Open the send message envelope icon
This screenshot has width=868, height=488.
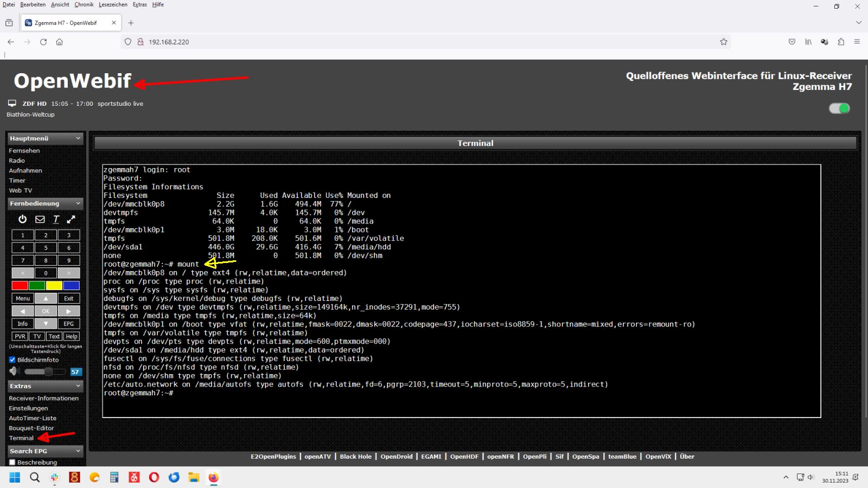pos(40,219)
